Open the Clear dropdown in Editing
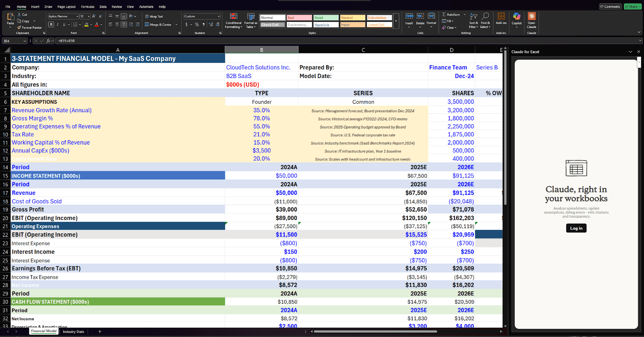The image size is (644, 337). 449,27
